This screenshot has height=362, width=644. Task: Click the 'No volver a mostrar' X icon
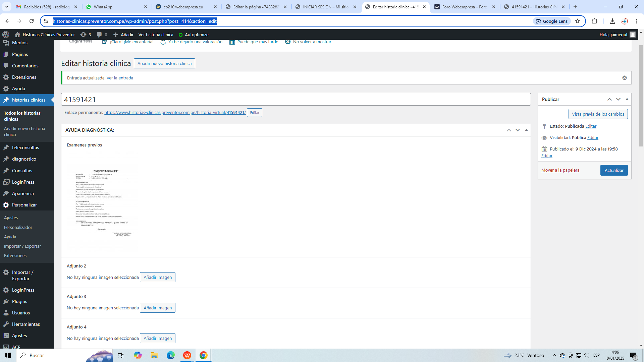pyautogui.click(x=288, y=42)
